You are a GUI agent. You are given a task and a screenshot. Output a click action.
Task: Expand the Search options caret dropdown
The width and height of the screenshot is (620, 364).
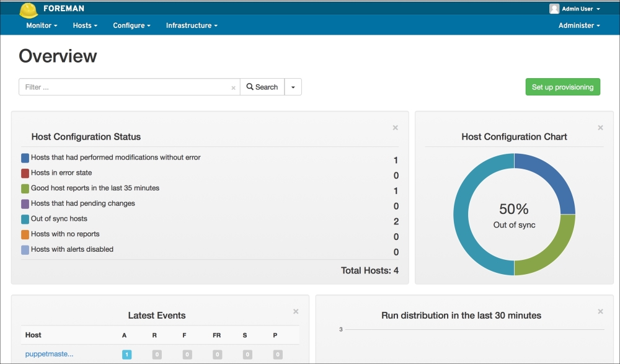(293, 87)
